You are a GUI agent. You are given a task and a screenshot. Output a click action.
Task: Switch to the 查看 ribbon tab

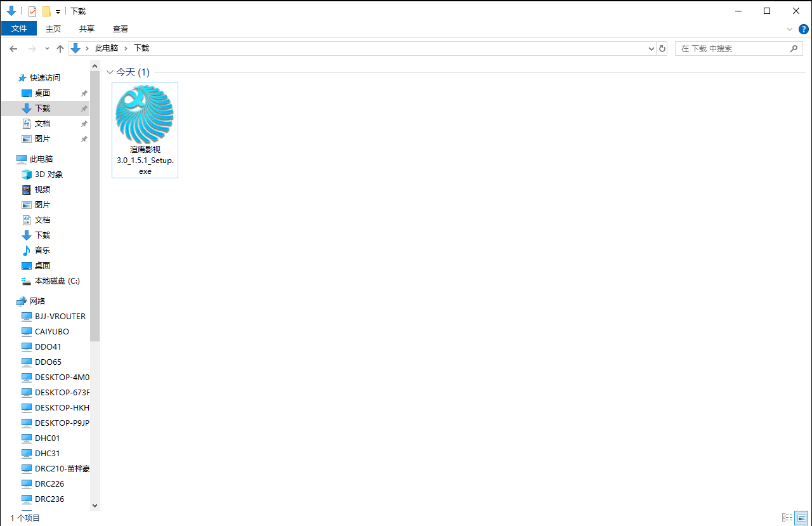120,29
